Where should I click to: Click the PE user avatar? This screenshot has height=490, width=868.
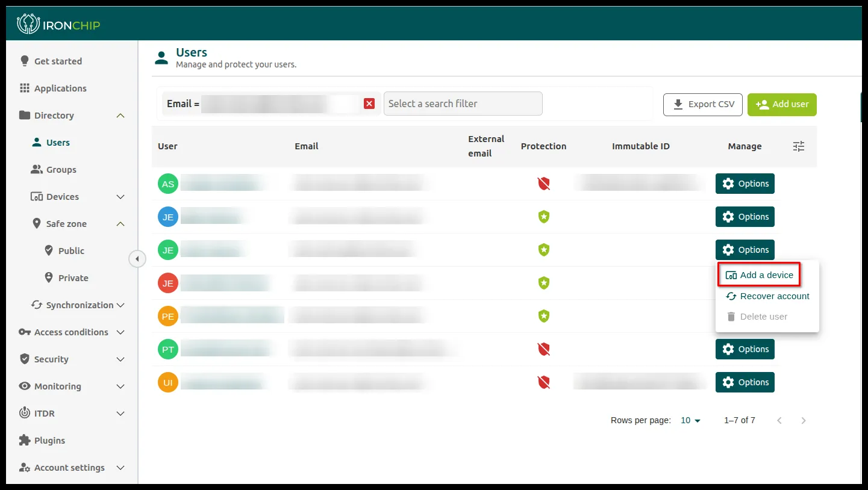point(168,316)
